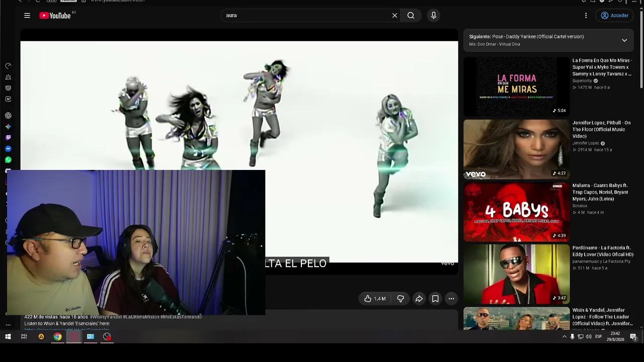Click the microphone tray icon
The image size is (644, 362).
coord(572,337)
